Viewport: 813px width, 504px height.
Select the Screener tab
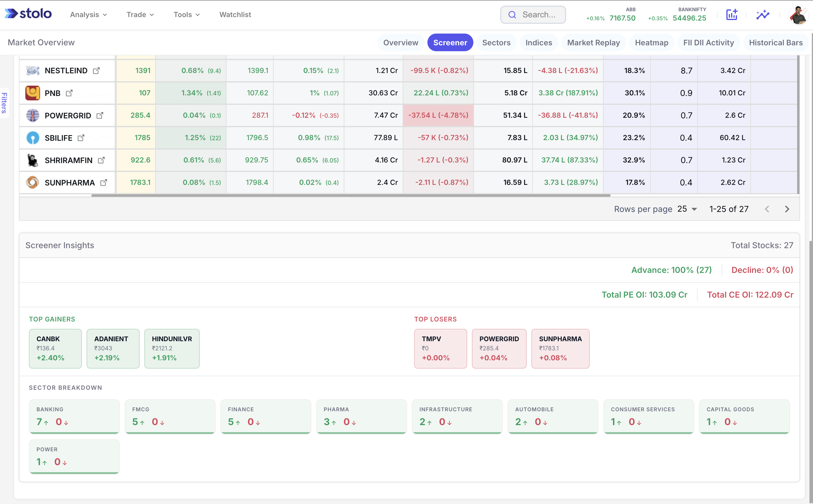[450, 43]
